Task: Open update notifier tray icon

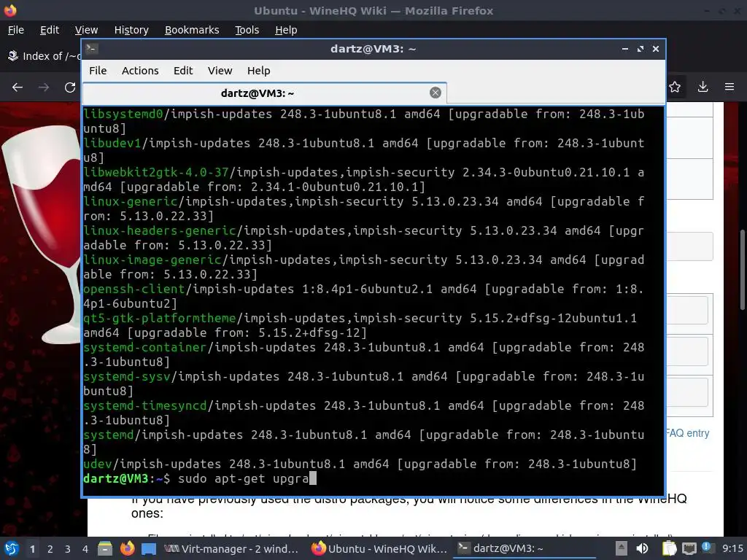Action: pyautogui.click(x=707, y=548)
